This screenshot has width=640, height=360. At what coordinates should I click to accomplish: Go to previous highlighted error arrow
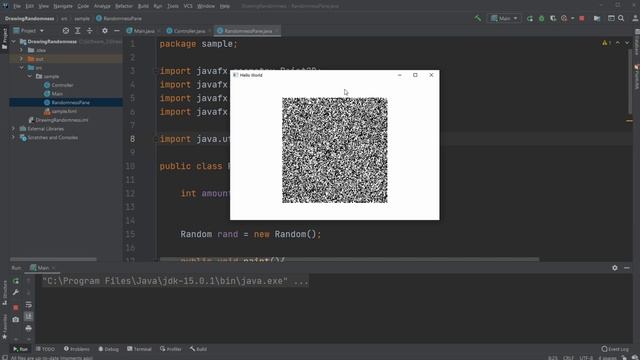point(618,43)
